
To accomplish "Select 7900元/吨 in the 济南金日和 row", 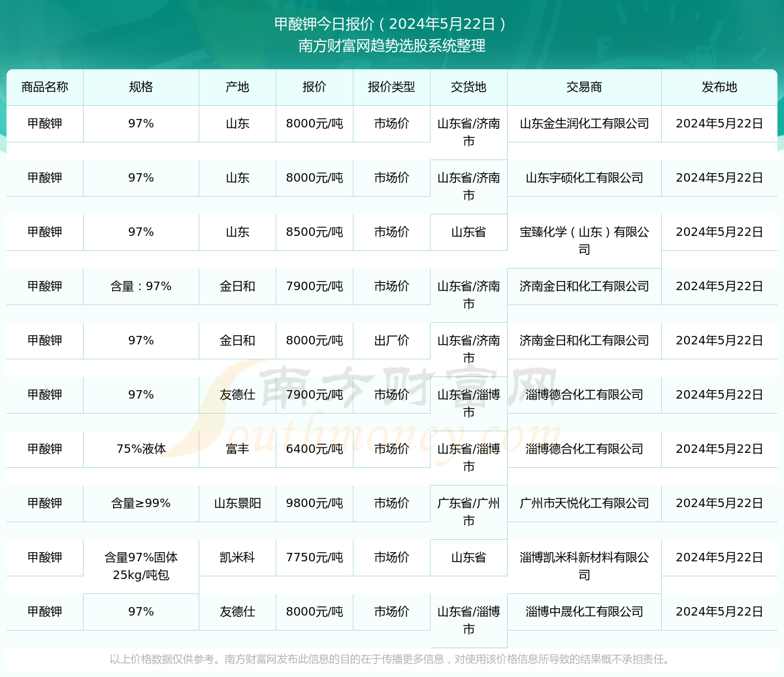I will pyautogui.click(x=314, y=286).
